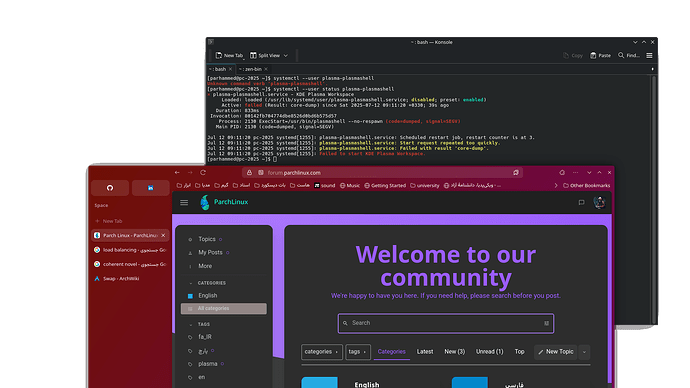Open the pinned GitHub tab
This screenshot has width=690, height=388.
tap(110, 188)
